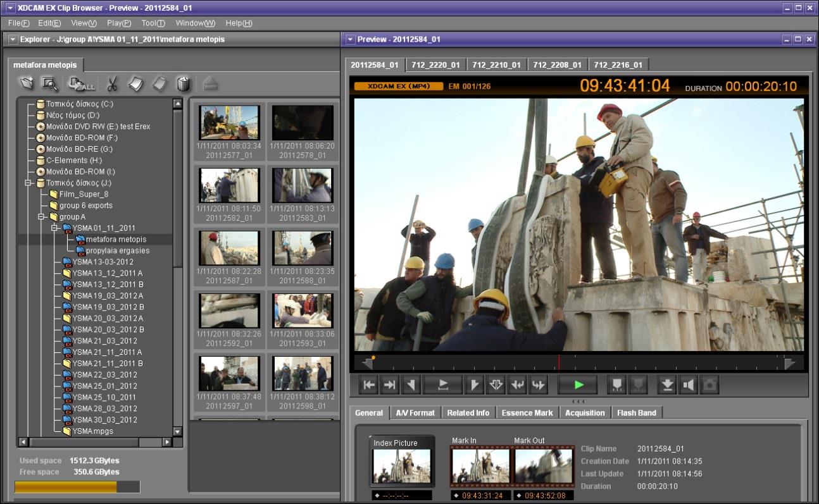Open the XDCAM EX Clip Browser title dropdown
This screenshot has height=504, width=819.
[10, 8]
